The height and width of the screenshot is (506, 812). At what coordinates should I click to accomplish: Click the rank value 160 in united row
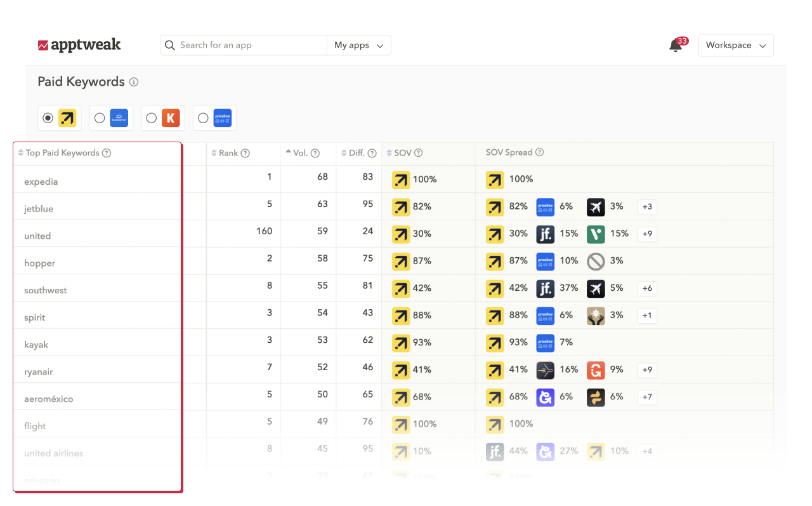click(264, 231)
